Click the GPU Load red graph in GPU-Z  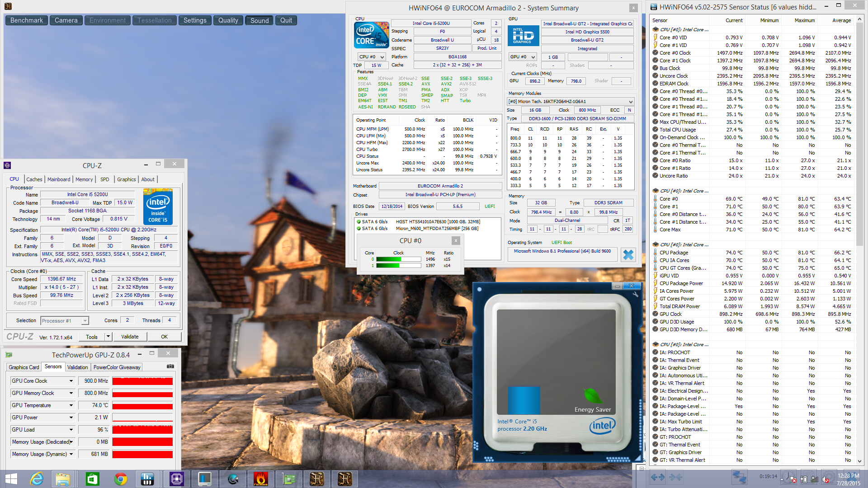(142, 430)
